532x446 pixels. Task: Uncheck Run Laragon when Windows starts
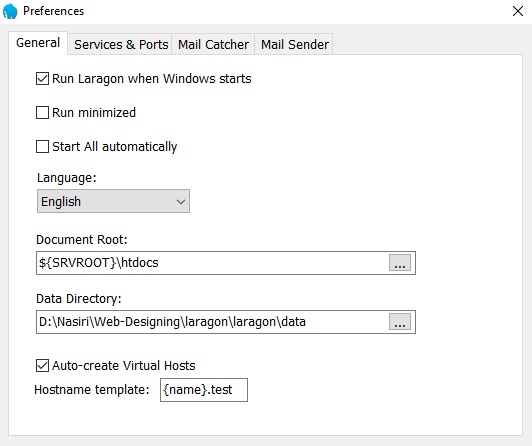(x=42, y=79)
